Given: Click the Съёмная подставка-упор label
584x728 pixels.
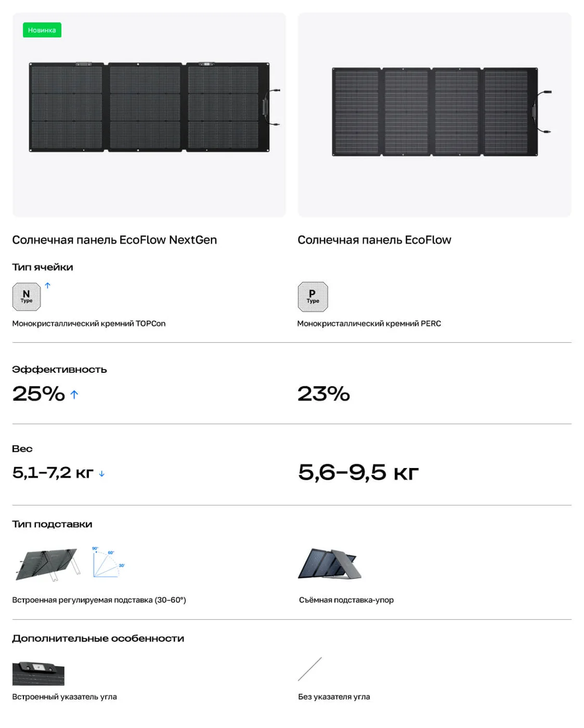Looking at the screenshot, I should coord(346,600).
